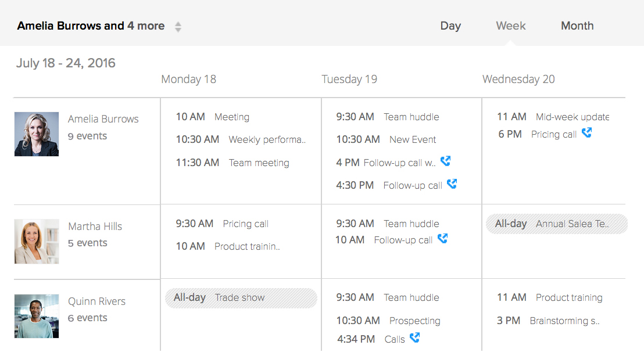Viewport: 644px width, 363px height.
Task: Open the all-day Trade show event
Action: 241,298
